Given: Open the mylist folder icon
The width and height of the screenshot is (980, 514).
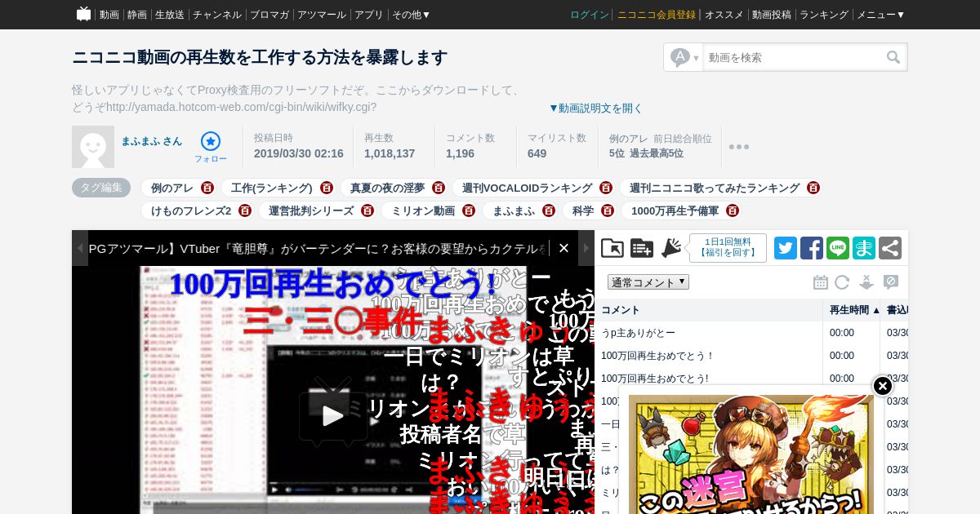Looking at the screenshot, I should point(612,248).
